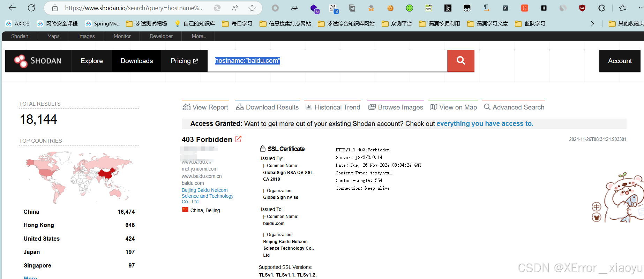Open the extensions puzzle piece icon
Viewport: 644px width, 279px height.
pyautogui.click(x=601, y=8)
